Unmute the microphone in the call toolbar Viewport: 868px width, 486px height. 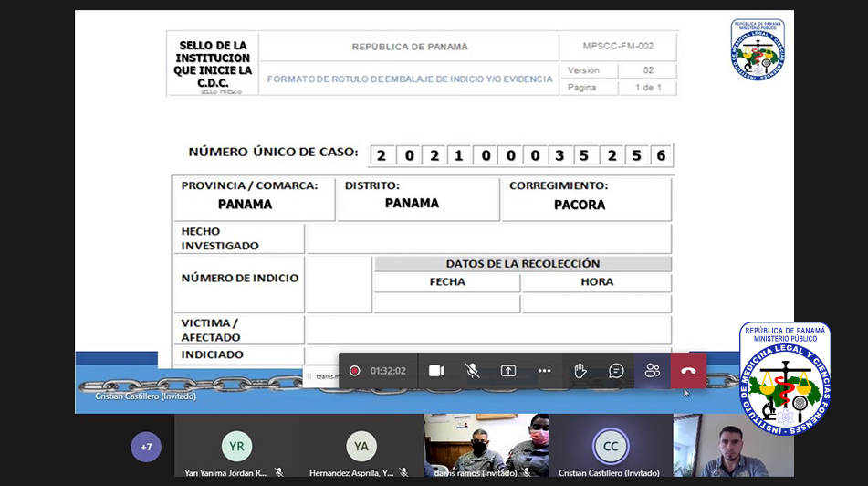tap(472, 371)
